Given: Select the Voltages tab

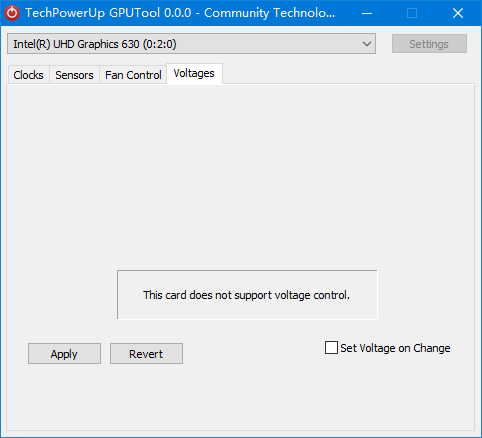Looking at the screenshot, I should coord(194,73).
